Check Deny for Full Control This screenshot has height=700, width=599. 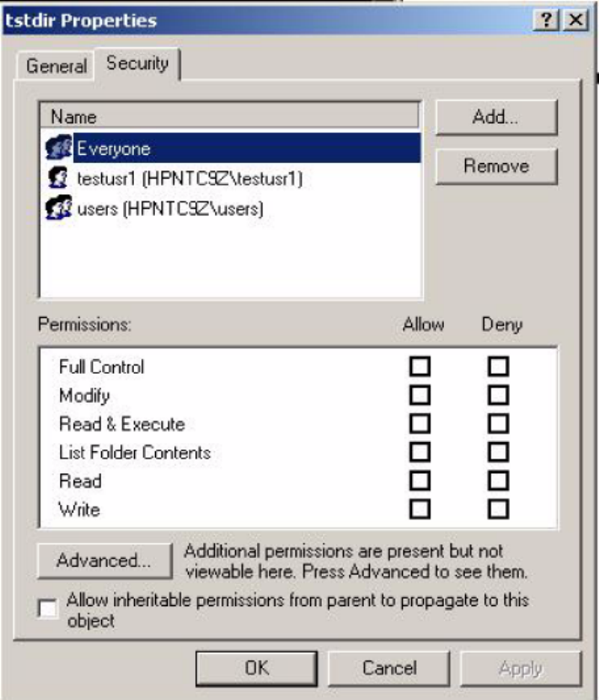(498, 367)
